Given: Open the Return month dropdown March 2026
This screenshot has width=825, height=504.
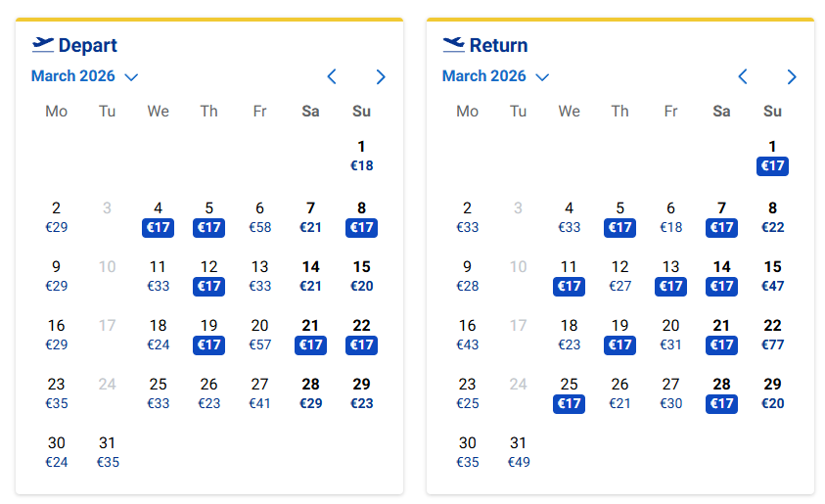Looking at the screenshot, I should [495, 76].
